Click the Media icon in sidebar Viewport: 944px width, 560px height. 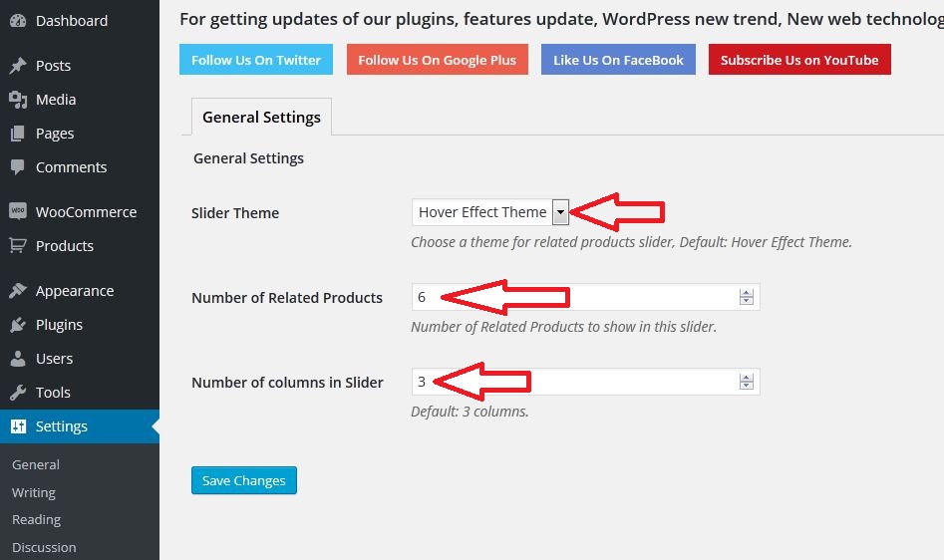[x=18, y=100]
